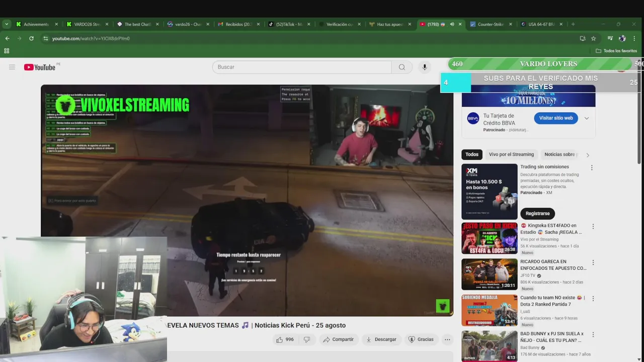Click the green channel watermark in player
644x362 pixels.
(x=443, y=306)
